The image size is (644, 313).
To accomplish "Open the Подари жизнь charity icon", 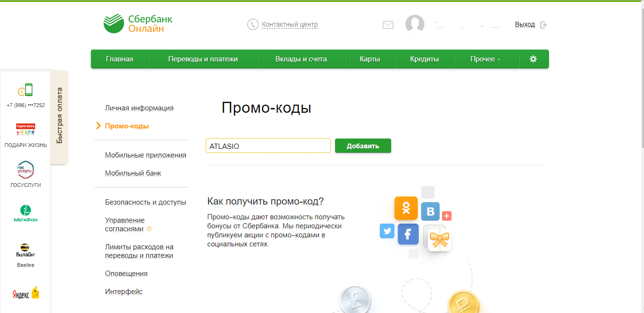I will [x=25, y=130].
